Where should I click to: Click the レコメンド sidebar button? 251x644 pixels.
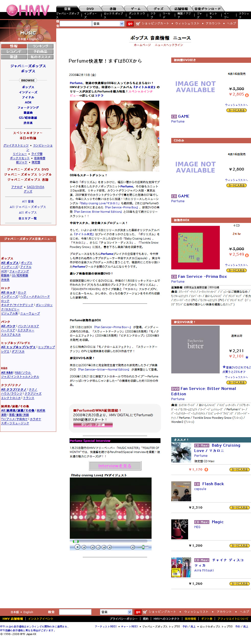14,52
